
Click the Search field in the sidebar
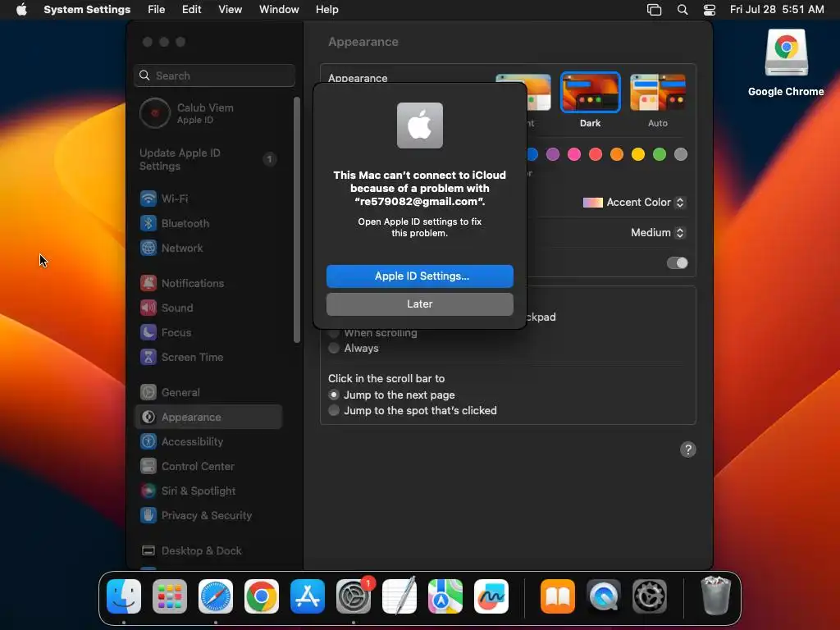[214, 75]
